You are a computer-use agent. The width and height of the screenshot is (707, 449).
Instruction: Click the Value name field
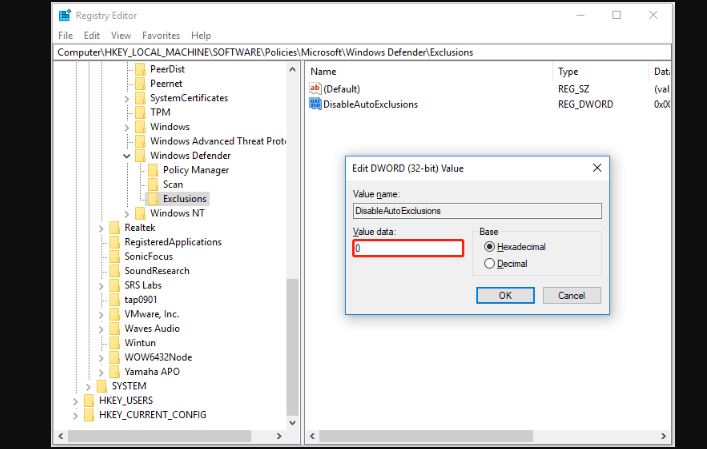[477, 211]
